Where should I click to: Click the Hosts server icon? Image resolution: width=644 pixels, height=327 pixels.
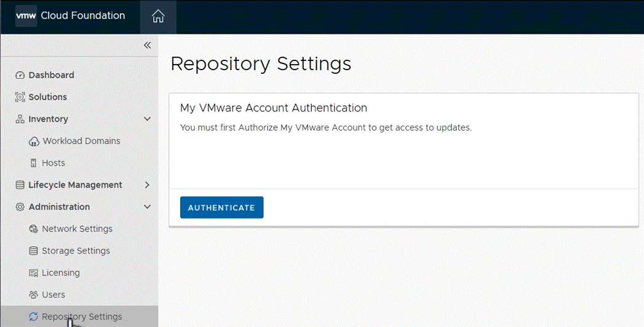point(33,163)
